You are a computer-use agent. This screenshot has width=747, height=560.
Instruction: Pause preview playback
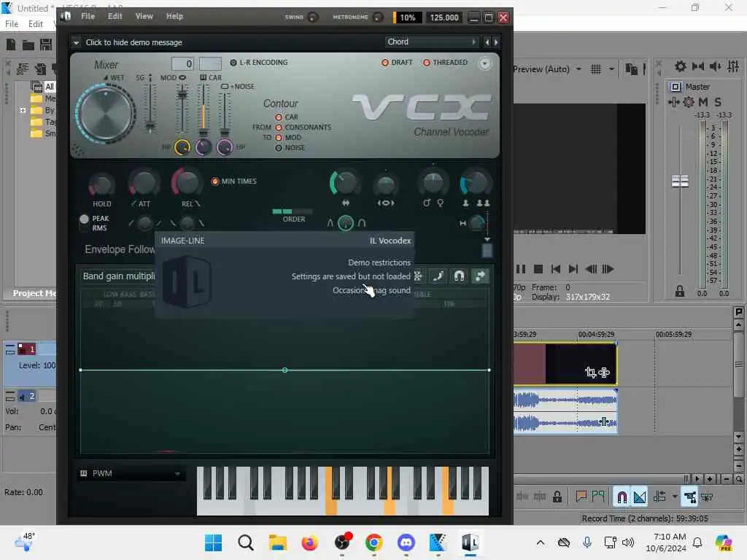(x=521, y=270)
